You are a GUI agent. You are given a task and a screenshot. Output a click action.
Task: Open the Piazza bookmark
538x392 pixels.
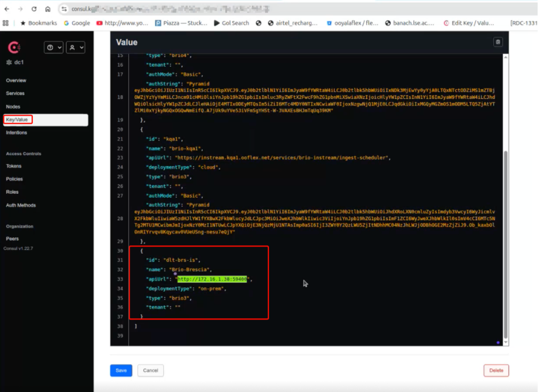[x=182, y=23]
